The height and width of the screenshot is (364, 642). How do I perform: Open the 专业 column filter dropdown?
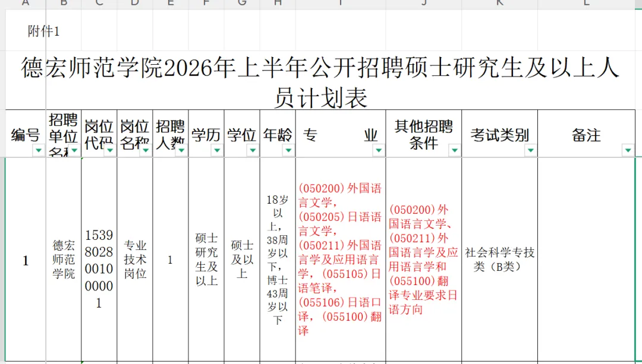[x=378, y=150]
